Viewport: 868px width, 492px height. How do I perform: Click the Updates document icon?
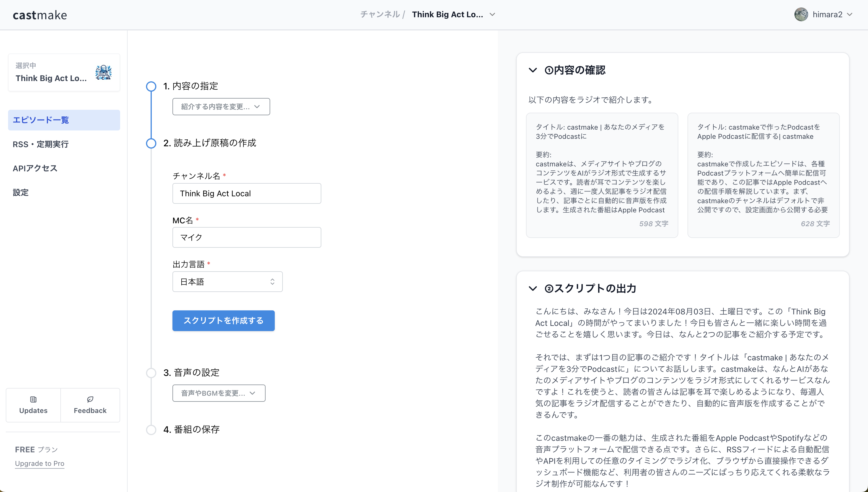point(33,399)
